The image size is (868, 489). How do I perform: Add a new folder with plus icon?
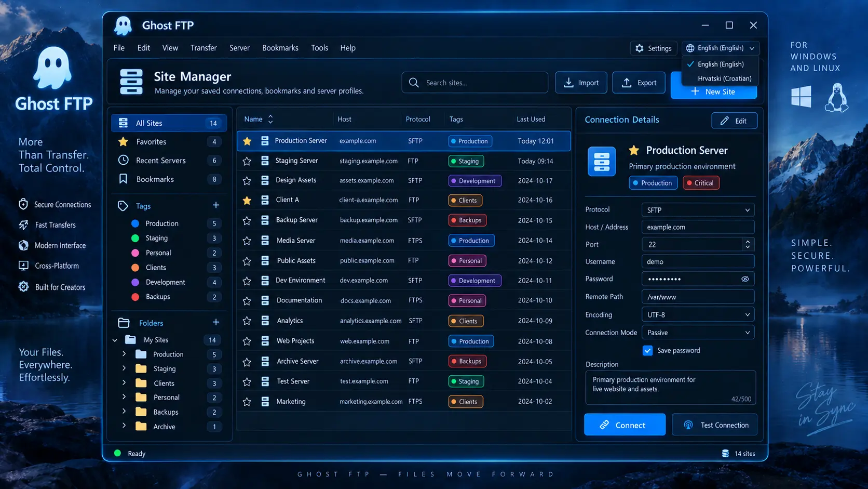tap(216, 322)
